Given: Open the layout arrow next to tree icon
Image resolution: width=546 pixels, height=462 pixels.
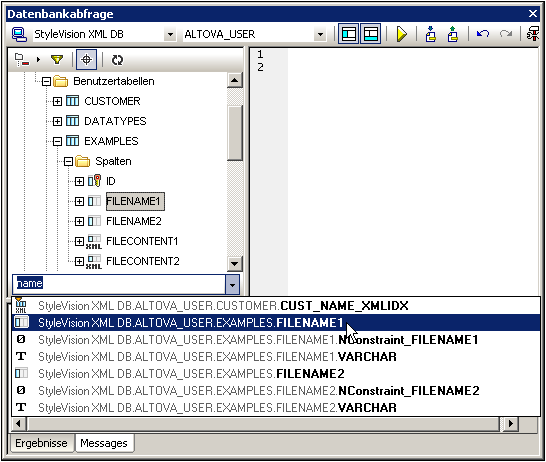Looking at the screenshot, I should point(38,60).
